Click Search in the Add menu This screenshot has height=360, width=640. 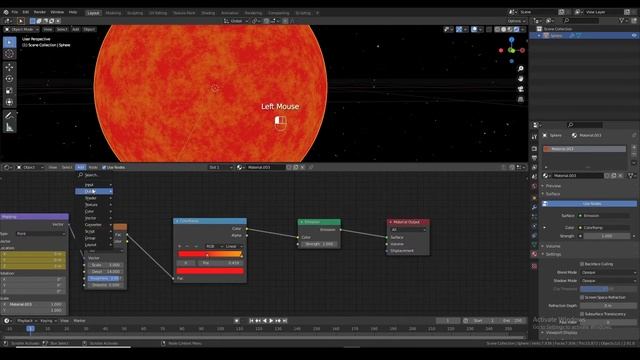coord(94,175)
